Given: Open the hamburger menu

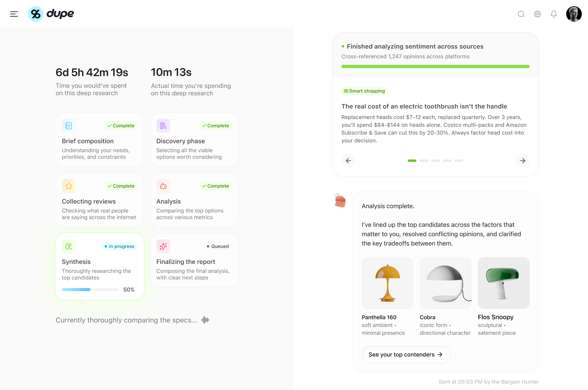Looking at the screenshot, I should point(14,14).
